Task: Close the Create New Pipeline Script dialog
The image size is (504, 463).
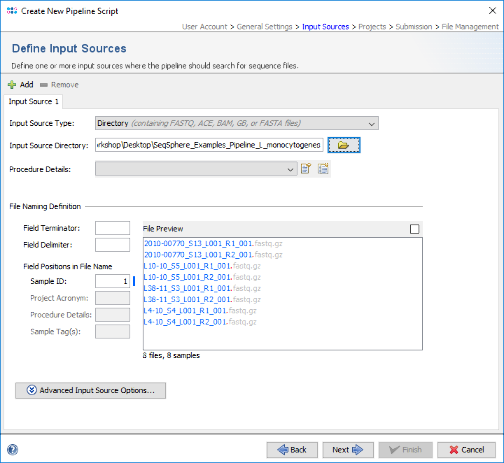Action: pos(492,11)
